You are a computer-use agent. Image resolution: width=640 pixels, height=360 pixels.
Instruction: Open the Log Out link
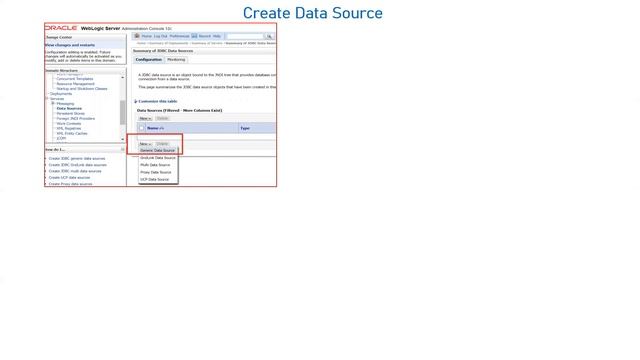tap(160, 36)
